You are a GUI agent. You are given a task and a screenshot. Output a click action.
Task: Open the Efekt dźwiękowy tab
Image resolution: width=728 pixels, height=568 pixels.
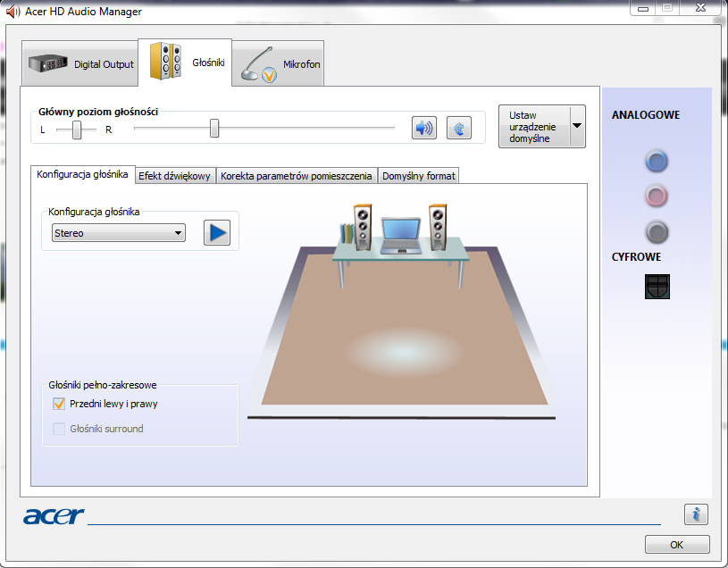(175, 176)
